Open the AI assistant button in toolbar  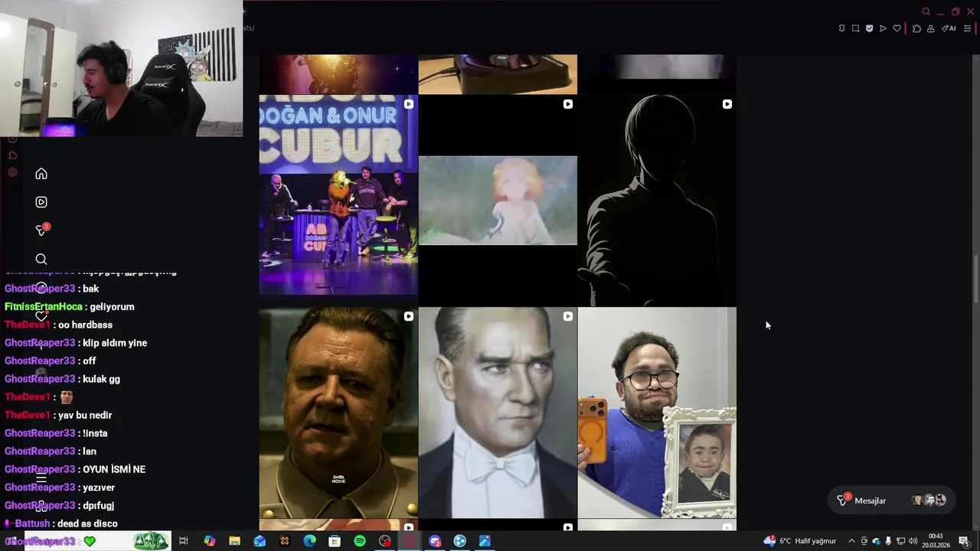949,28
